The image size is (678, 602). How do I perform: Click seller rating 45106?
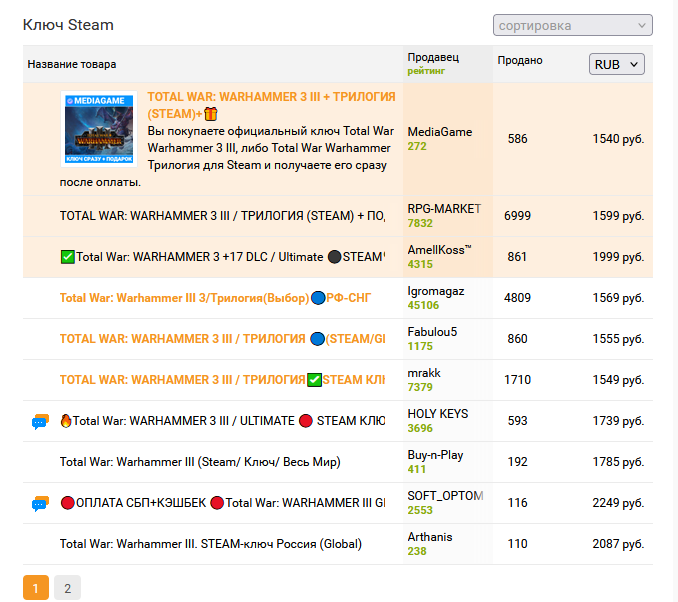423,305
